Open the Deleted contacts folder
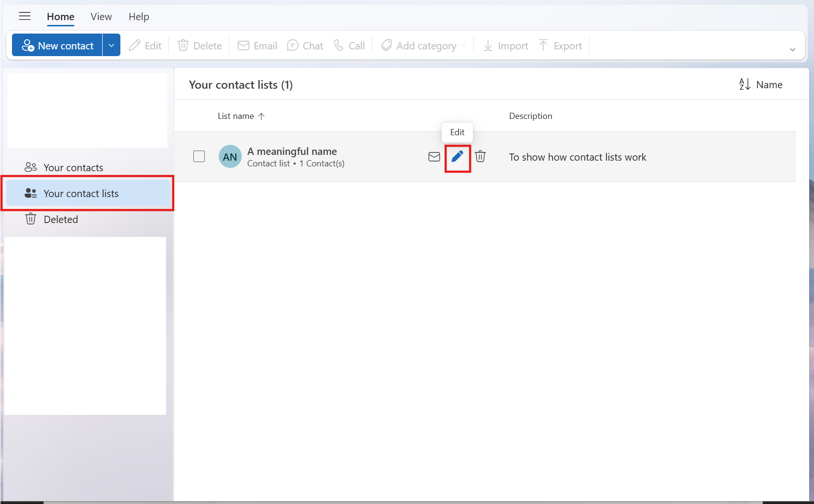The height and width of the screenshot is (504, 814). pos(60,219)
